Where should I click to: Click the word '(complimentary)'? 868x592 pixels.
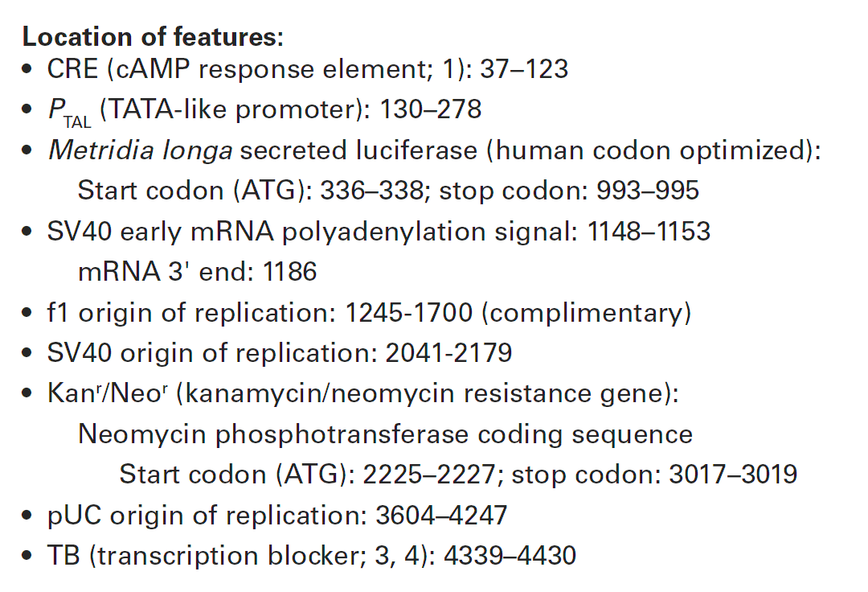pyautogui.click(x=587, y=312)
